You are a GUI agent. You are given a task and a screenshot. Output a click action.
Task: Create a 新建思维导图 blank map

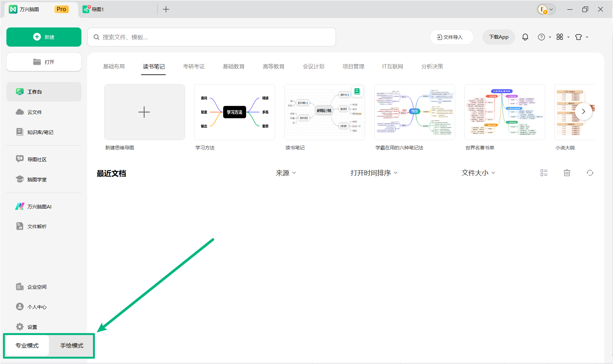click(x=145, y=112)
